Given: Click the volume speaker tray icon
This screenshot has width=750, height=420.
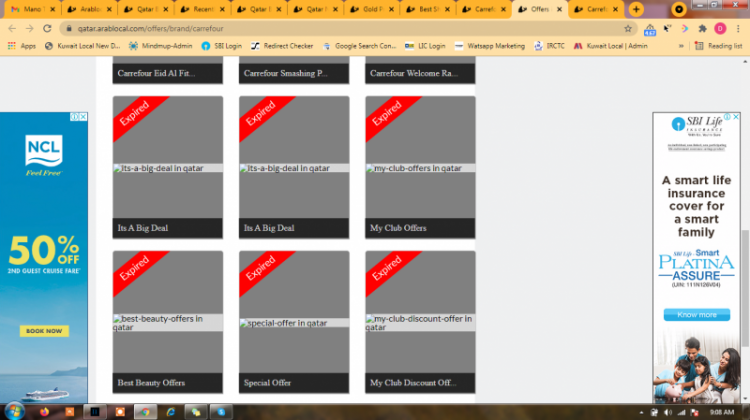Looking at the screenshot, I should [x=668, y=412].
